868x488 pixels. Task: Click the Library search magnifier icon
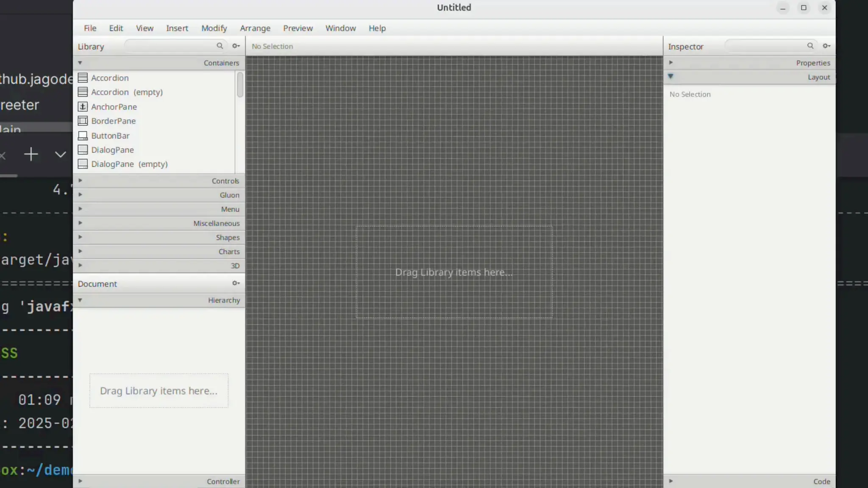coord(220,46)
